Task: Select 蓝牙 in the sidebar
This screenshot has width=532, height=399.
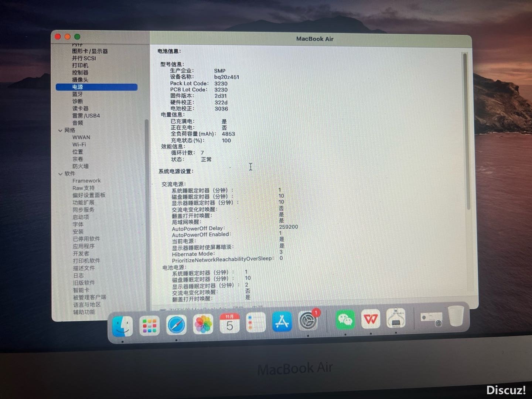Action: coord(78,94)
